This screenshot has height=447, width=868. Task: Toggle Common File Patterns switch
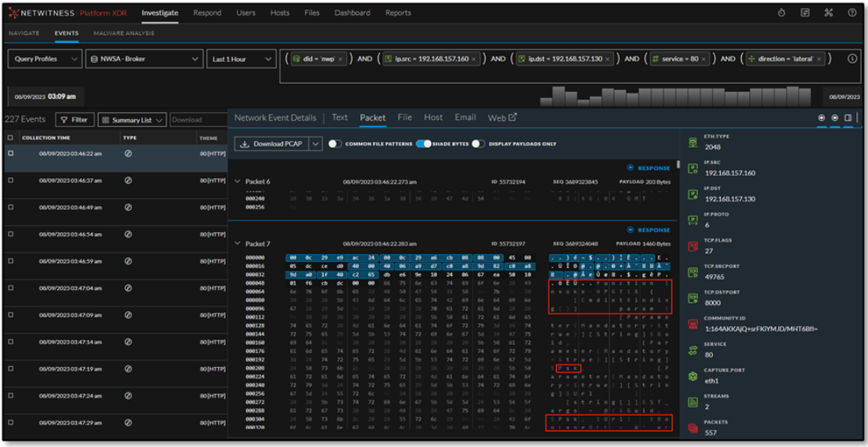(x=335, y=144)
